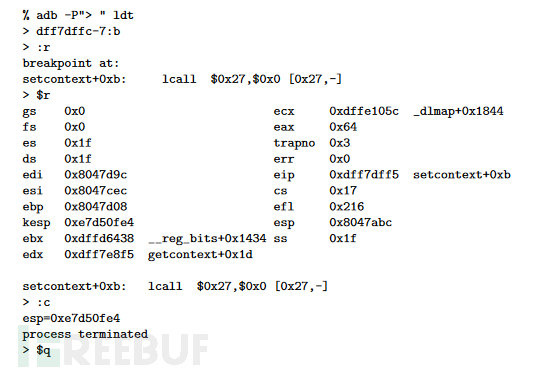
Task: Select the ecx value 0xdffe105c
Action: coord(364,111)
